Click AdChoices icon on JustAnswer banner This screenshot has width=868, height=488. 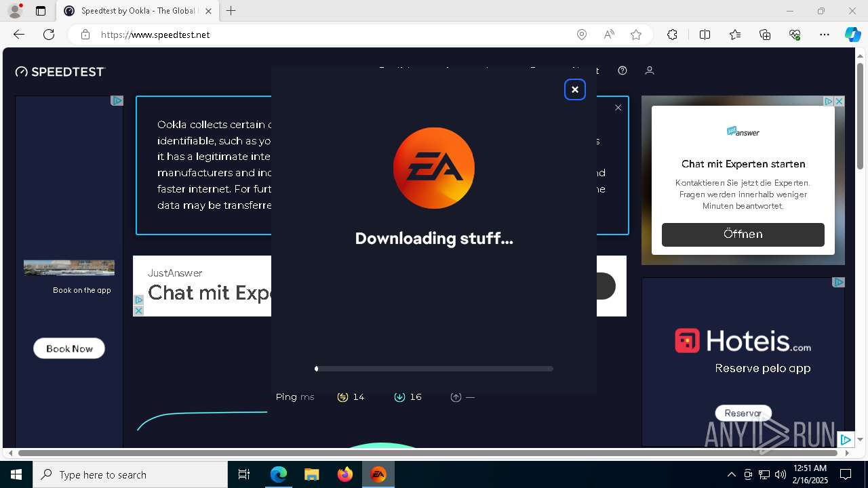tap(138, 300)
